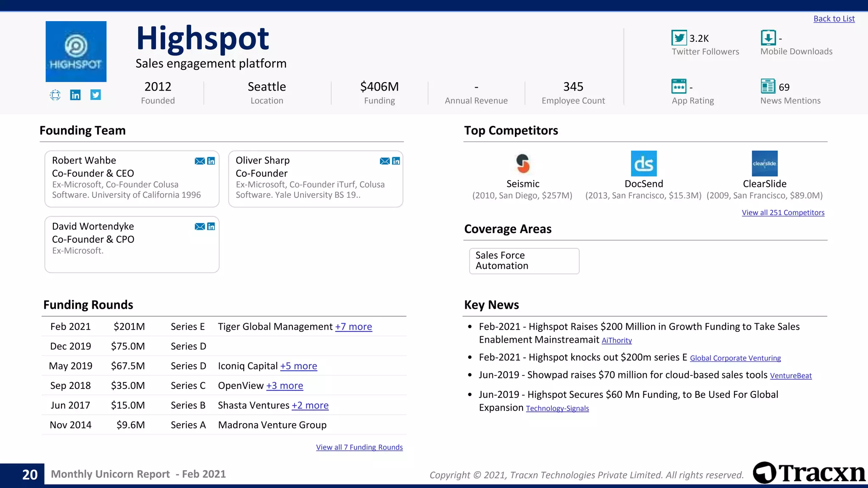Open View all 7 Funding Rounds link
868x488 pixels.
(x=359, y=447)
